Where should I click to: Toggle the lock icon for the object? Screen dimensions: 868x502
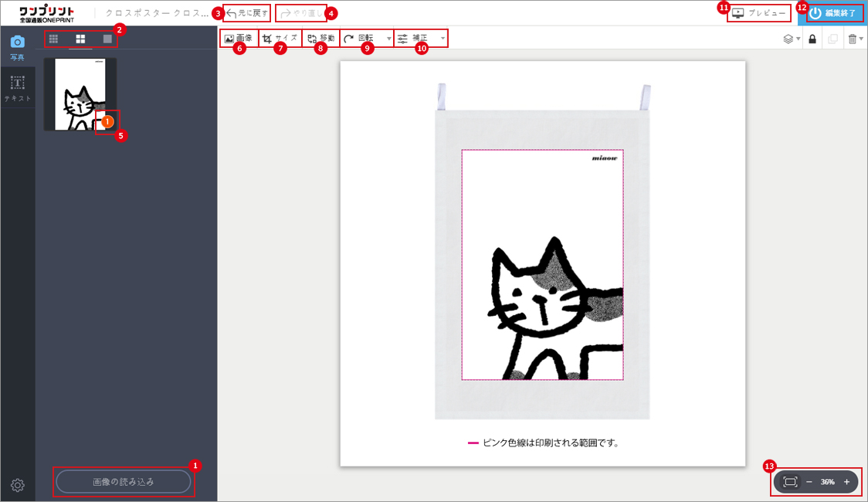812,39
